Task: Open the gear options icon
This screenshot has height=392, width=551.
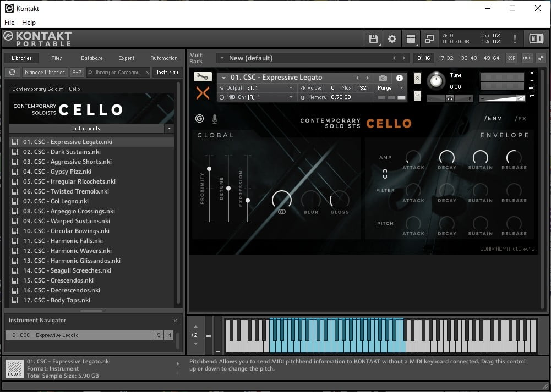Action: [x=392, y=38]
